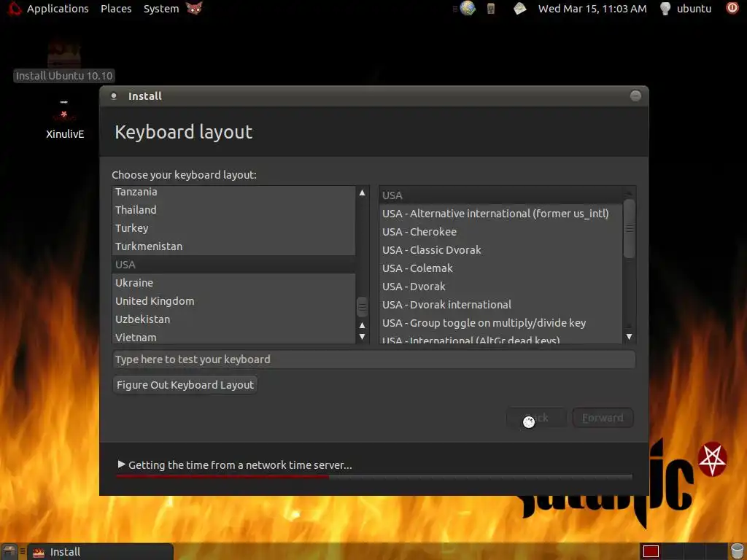Screen dimensions: 747x560
Task: Click Figure Out Keyboard Layout button
Action: (x=185, y=385)
